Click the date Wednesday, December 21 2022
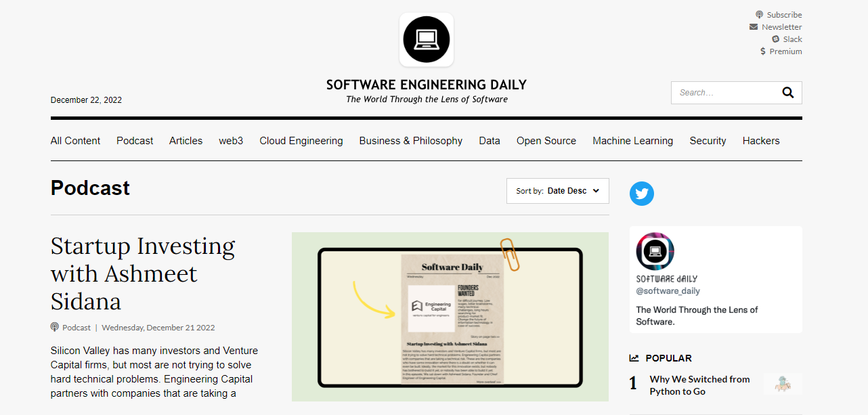868x415 pixels. (x=158, y=328)
